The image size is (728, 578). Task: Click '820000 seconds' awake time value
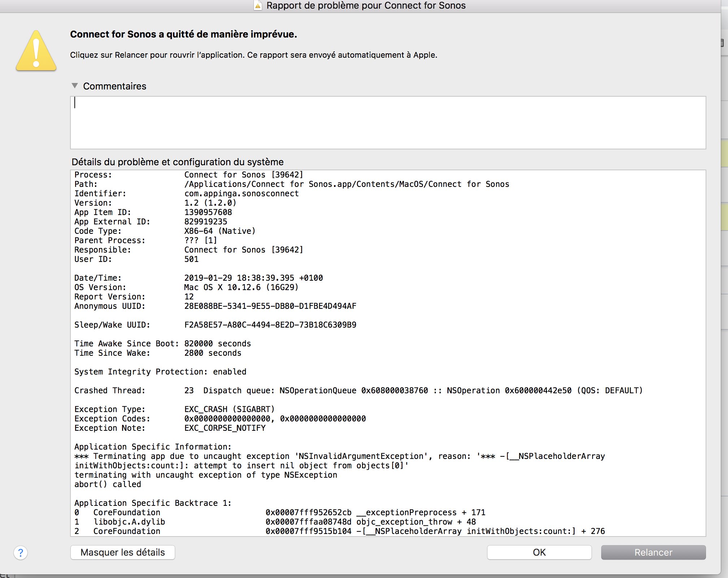pos(218,343)
